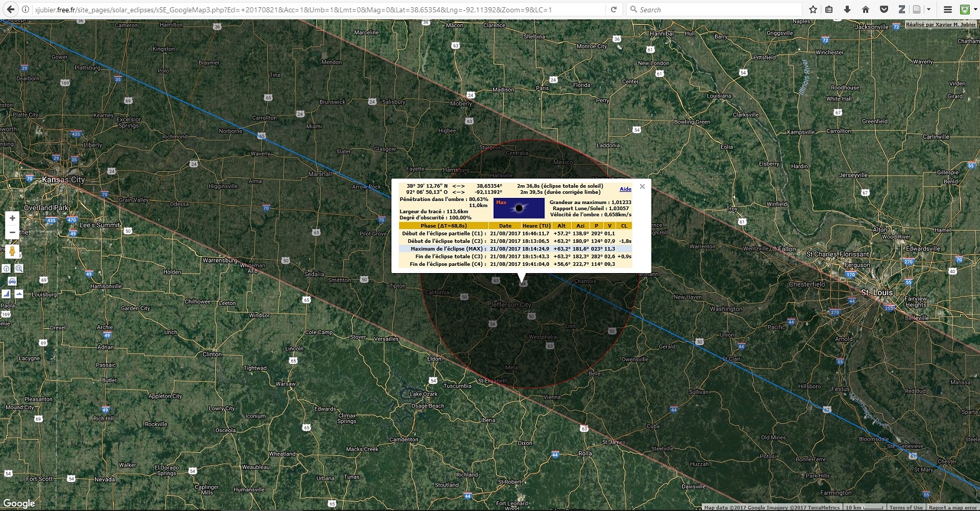Open the Aide help link
980x511 pixels.
(626, 189)
